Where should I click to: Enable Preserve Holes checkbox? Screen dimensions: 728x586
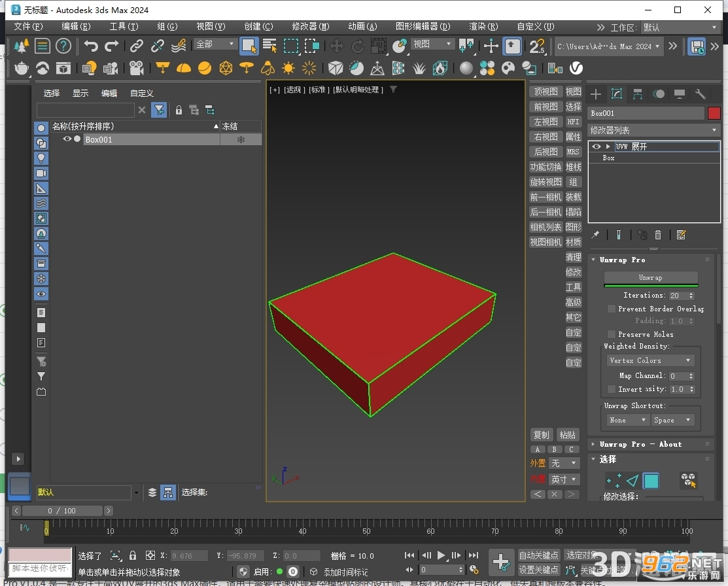pyautogui.click(x=612, y=334)
